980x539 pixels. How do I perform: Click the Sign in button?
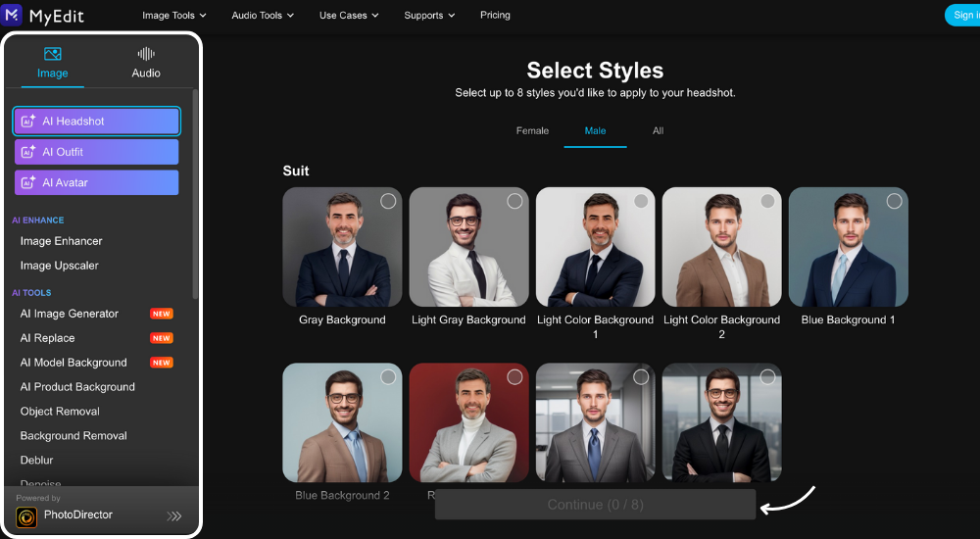pyautogui.click(x=962, y=15)
